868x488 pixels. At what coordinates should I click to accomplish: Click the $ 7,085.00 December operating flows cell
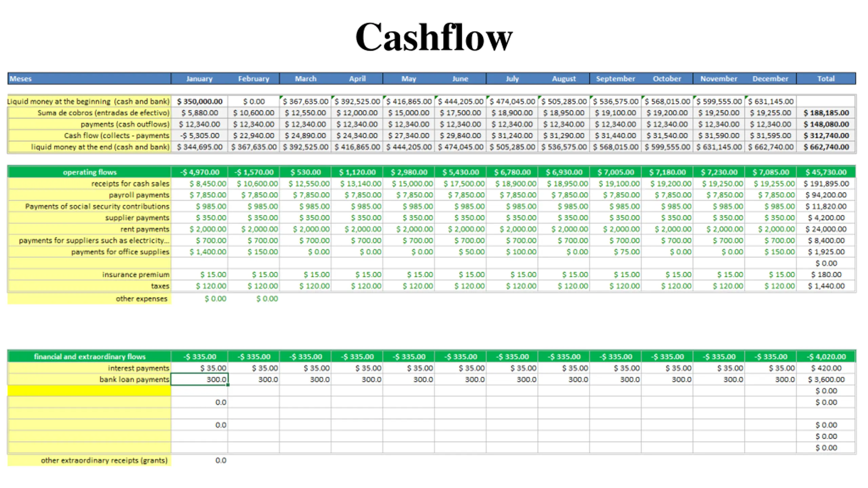point(770,172)
